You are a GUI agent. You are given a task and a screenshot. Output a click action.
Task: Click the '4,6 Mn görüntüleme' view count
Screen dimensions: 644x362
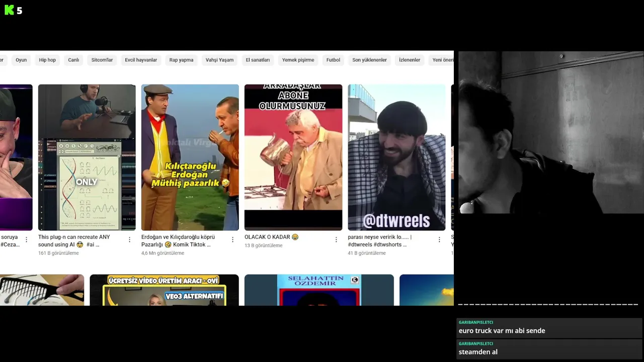click(x=163, y=253)
